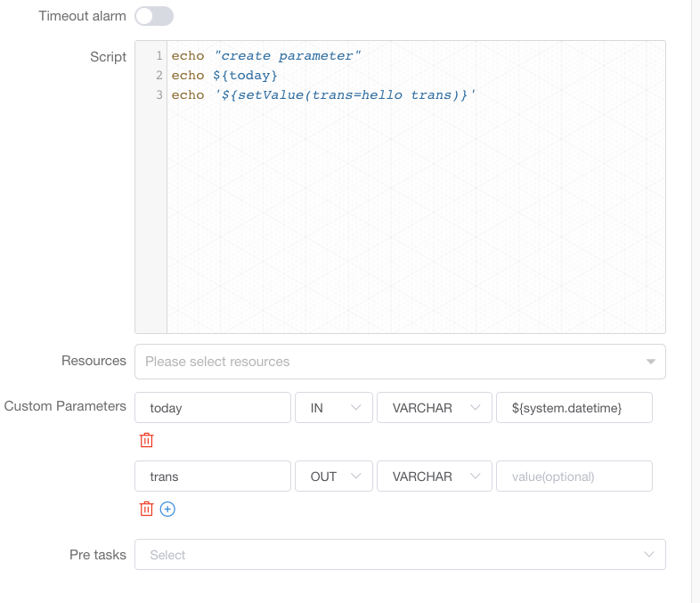Open the Resources selection dropdown
This screenshot has height=603, width=700.
coord(400,362)
